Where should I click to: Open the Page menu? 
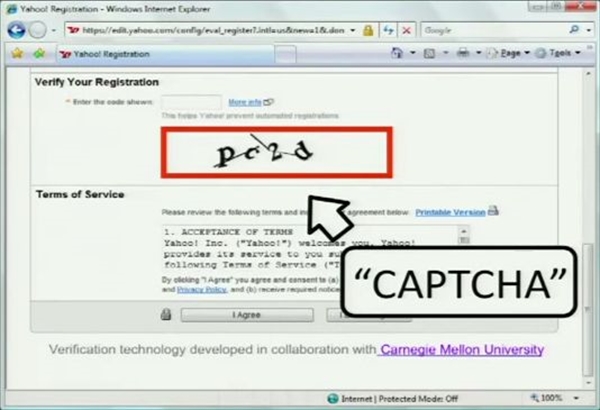click(507, 53)
